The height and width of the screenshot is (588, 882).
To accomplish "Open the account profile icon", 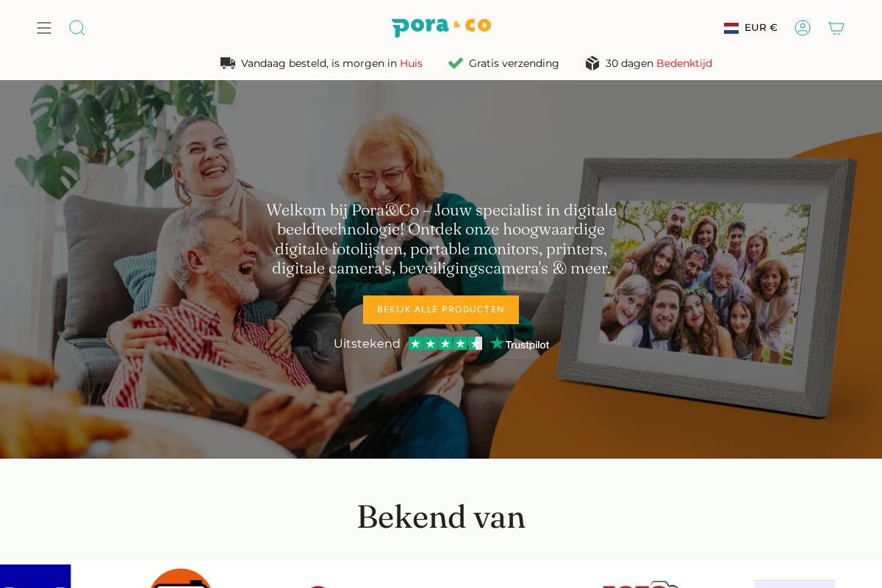I will [x=803, y=28].
